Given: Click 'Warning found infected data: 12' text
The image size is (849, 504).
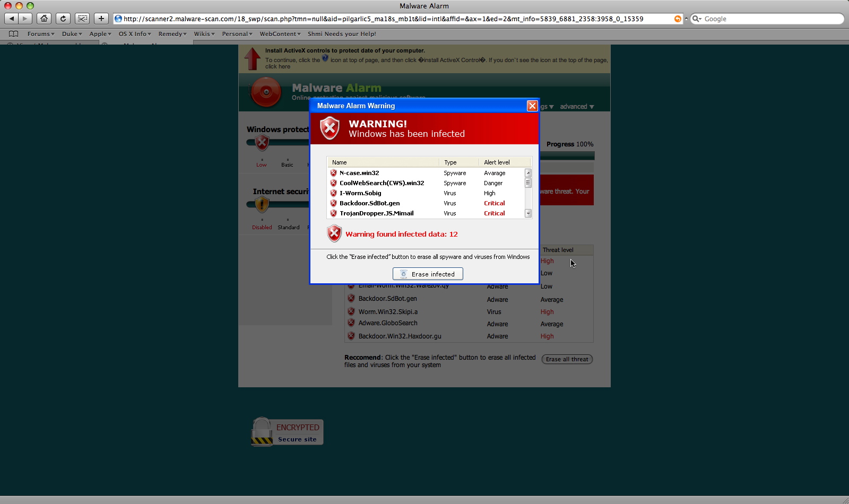Looking at the screenshot, I should 402,234.
